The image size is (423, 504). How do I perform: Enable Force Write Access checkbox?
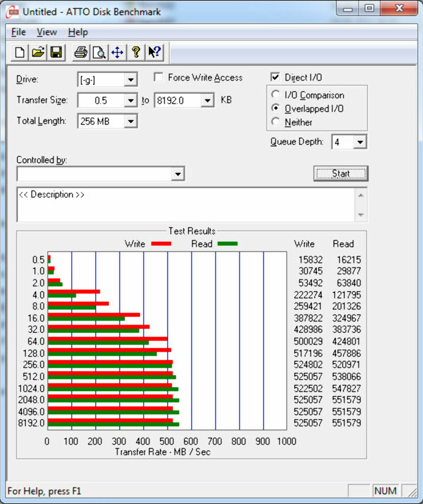158,77
